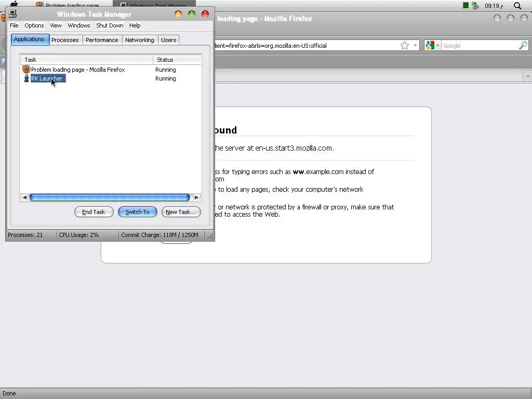This screenshot has width=532, height=399.
Task: Click the Processes: 21 status entry
Action: 25,235
